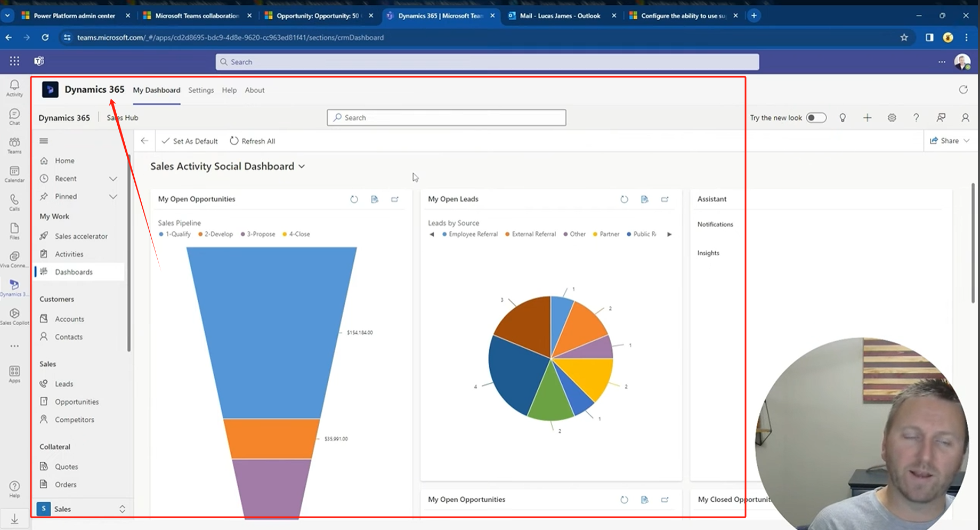
Task: Click the plus quick create icon
Action: pyautogui.click(x=867, y=118)
